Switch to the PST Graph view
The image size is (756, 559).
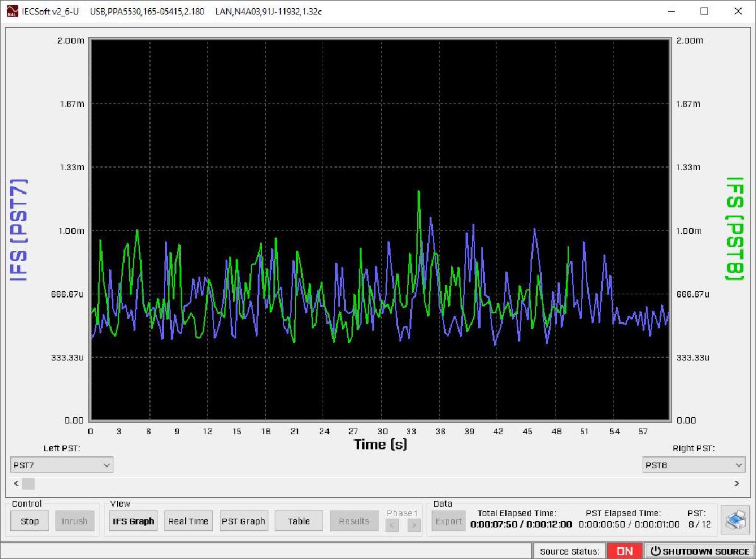[x=243, y=521]
